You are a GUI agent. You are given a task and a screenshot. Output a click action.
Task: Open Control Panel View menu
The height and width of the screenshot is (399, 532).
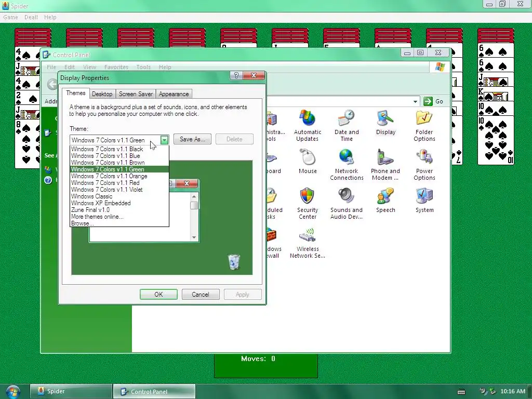(89, 67)
